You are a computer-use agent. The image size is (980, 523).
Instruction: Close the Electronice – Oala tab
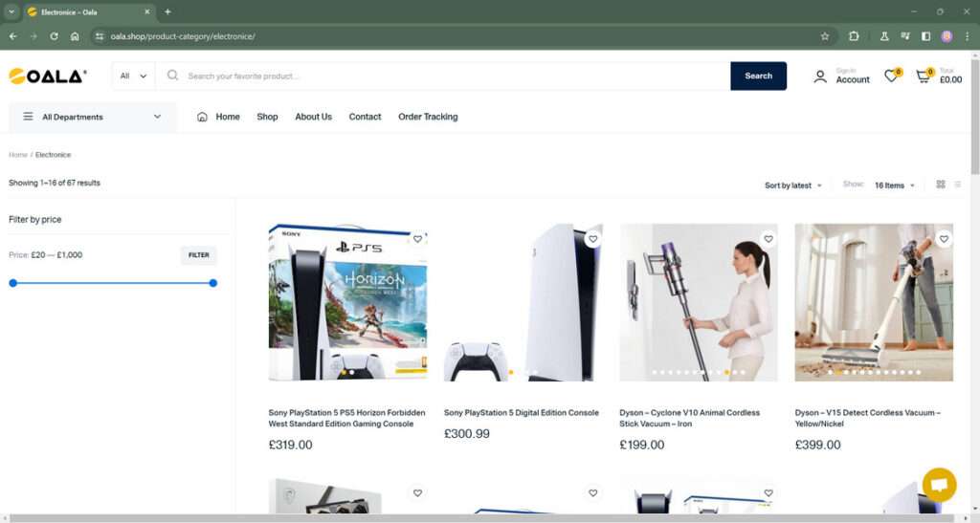146,11
